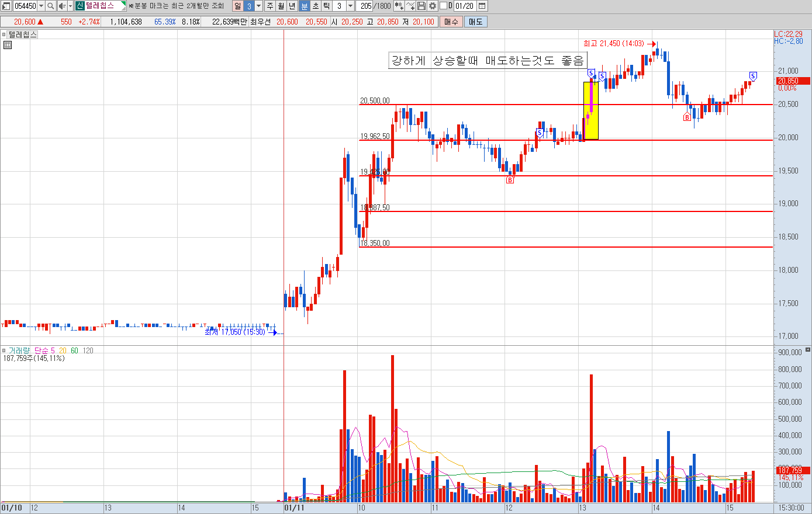Open the calendar date picker icon
812x514 pixels.
pos(482,6)
